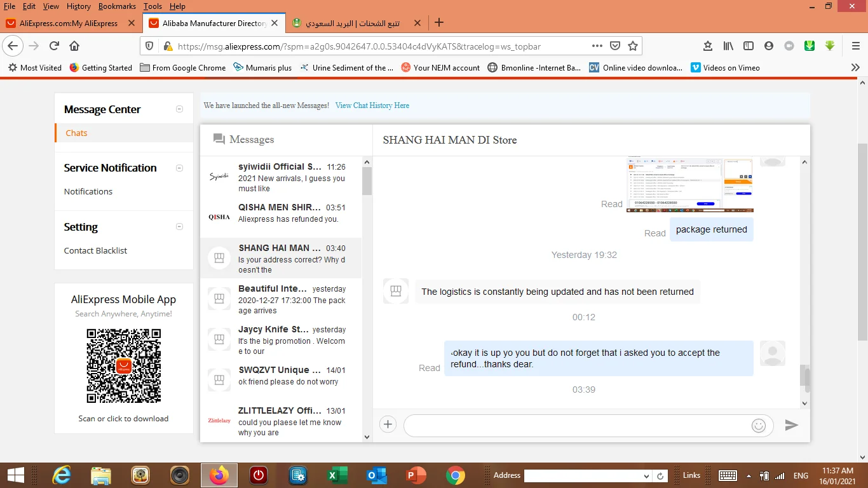Screen dimensions: 868x488
Task: Open the Firefox home page
Action: click(74, 46)
